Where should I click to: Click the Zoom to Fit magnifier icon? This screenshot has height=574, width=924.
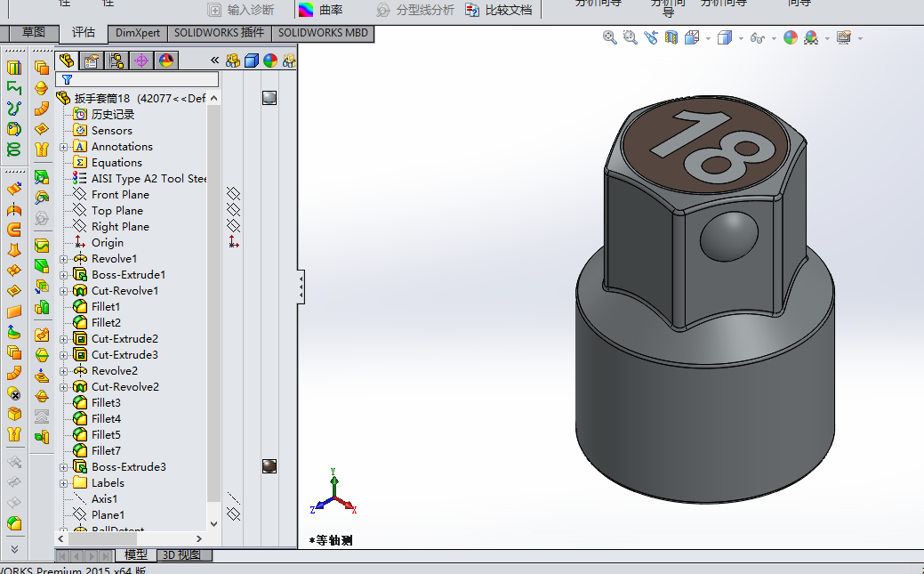[x=609, y=37]
